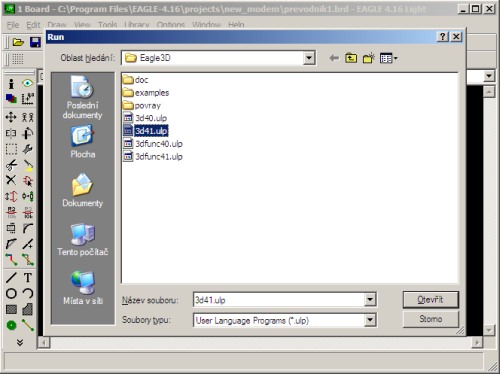This screenshot has width=500, height=374.
Task: Select the Via tool
Action: click(x=11, y=325)
